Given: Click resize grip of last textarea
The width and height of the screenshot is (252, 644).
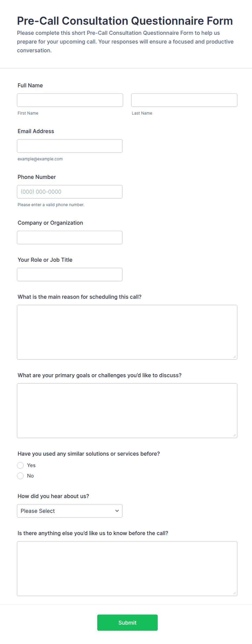Looking at the screenshot, I should (x=234, y=593).
